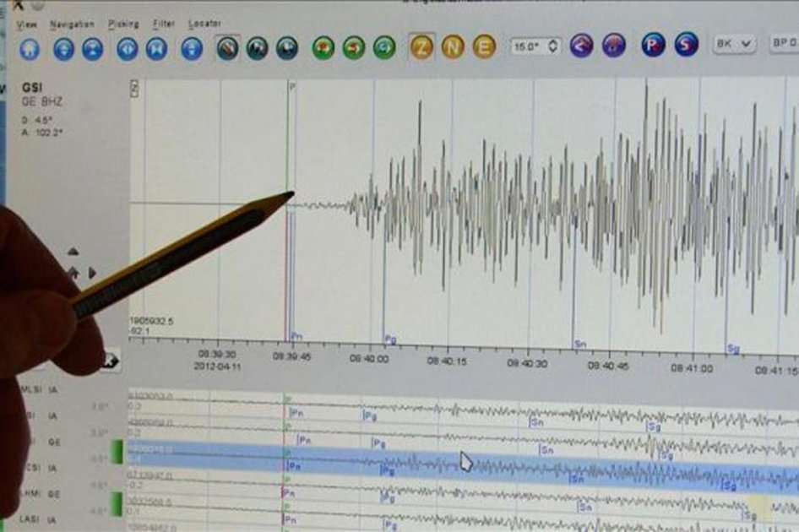Click the blue hourglass-shaped toolbar icon
This screenshot has width=799, height=532.
tap(93, 50)
